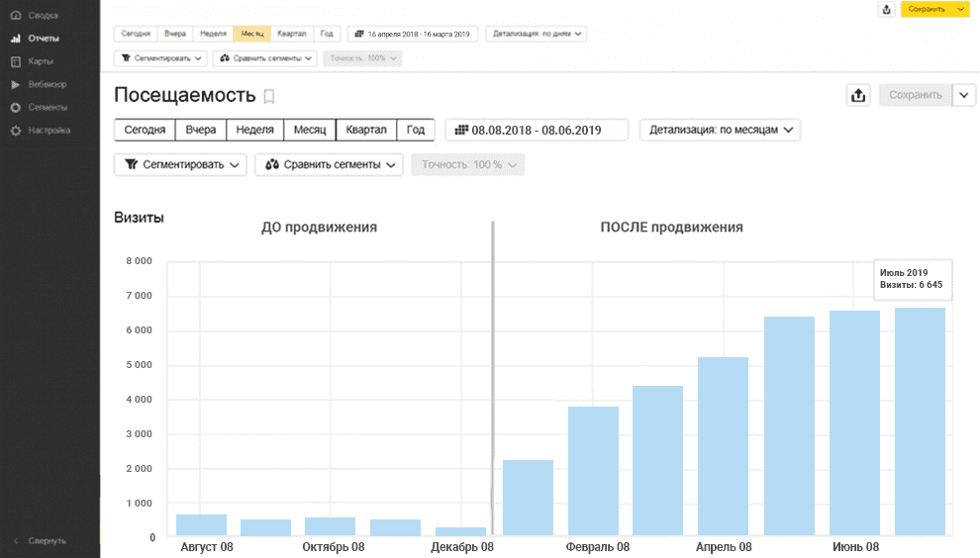Open the dropdown arrow beside large Сохранить
980x558 pixels.
tap(964, 95)
